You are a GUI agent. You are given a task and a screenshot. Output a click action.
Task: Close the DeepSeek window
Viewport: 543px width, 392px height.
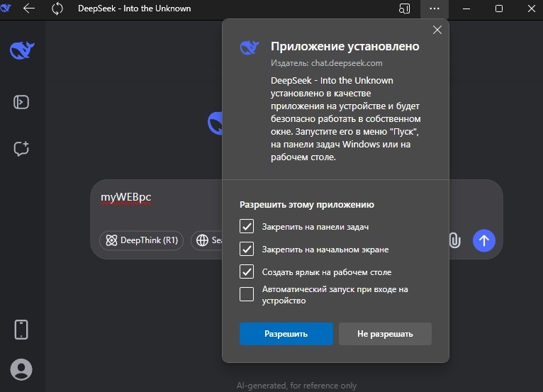click(x=531, y=9)
